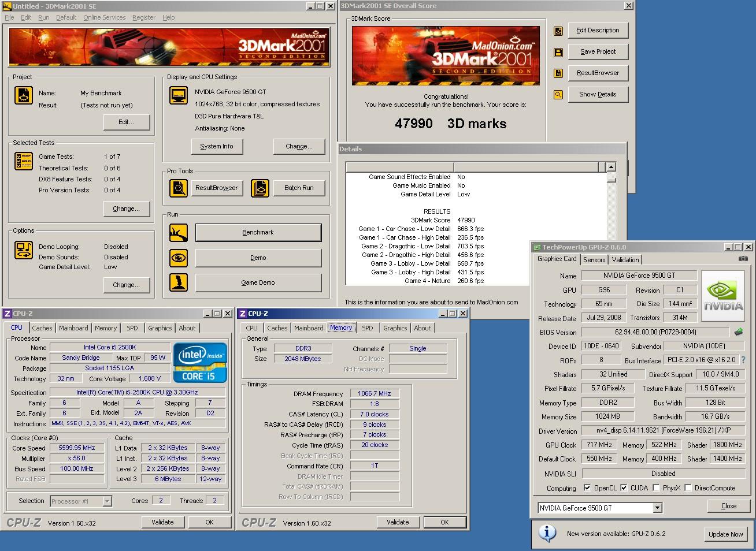
Task: Toggle the CUDA checkbox in GPU-Z
Action: [624, 488]
